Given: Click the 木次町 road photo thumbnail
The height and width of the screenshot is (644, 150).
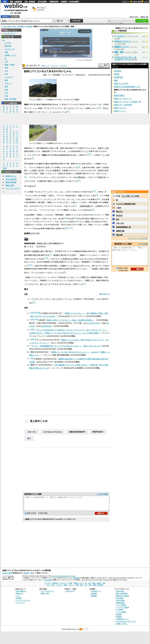Looking at the screenshot, I should (43, 133).
